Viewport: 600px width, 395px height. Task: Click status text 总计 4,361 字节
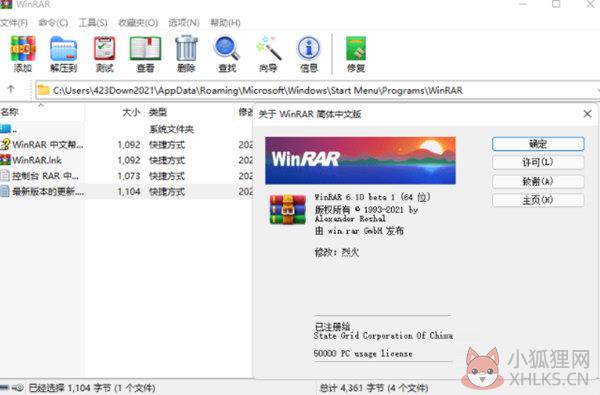point(374,388)
